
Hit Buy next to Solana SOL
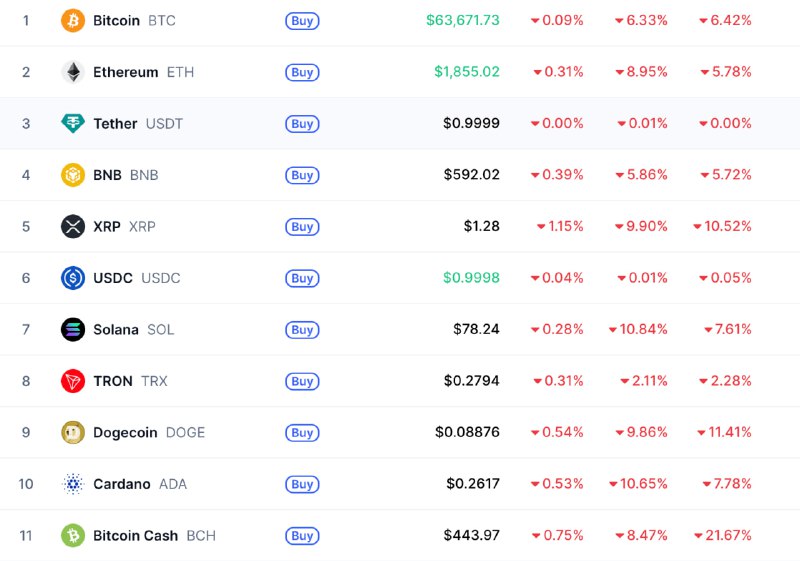coord(302,330)
